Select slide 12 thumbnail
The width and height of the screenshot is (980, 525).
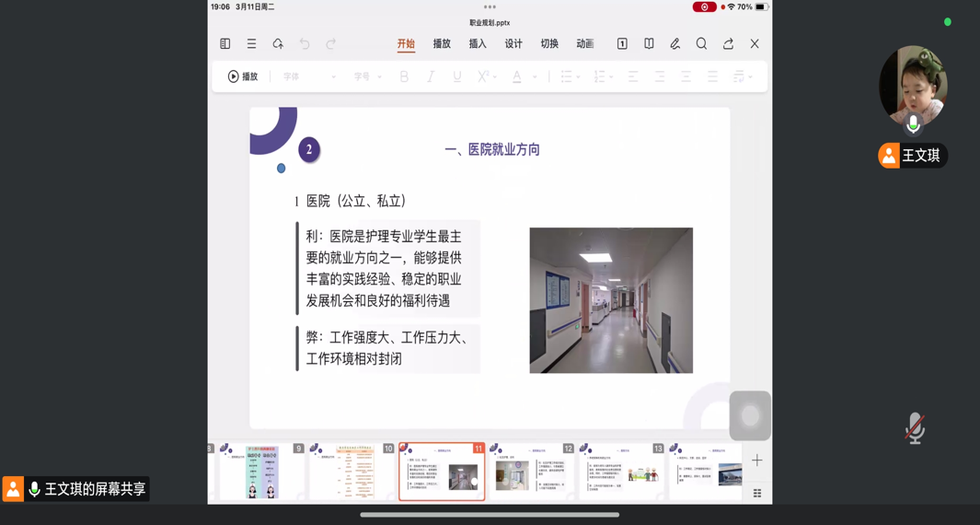point(532,472)
